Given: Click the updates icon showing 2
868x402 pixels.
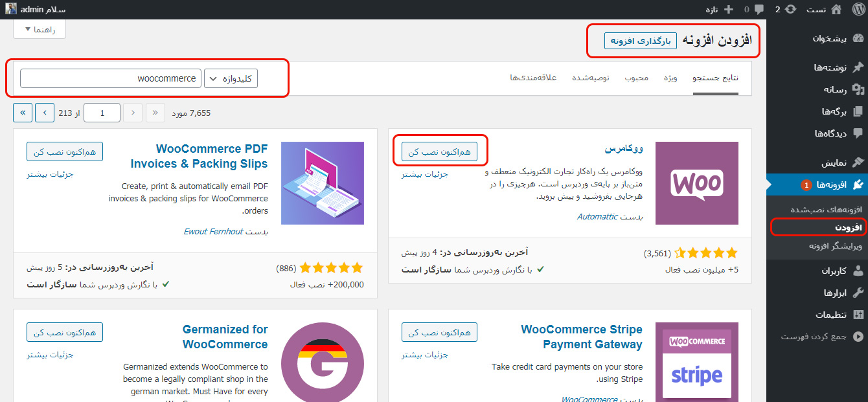Looking at the screenshot, I should pyautogui.click(x=790, y=10).
